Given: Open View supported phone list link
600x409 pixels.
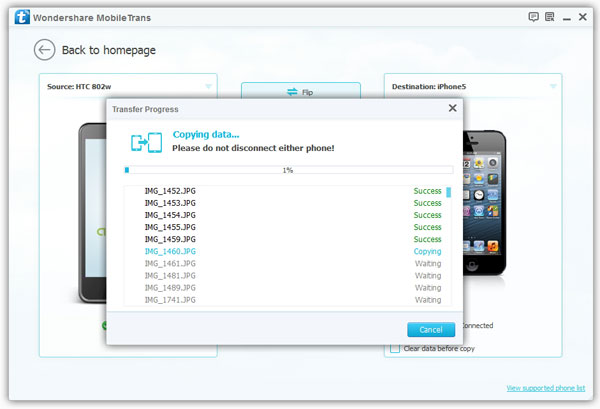Looking at the screenshot, I should coord(546,388).
